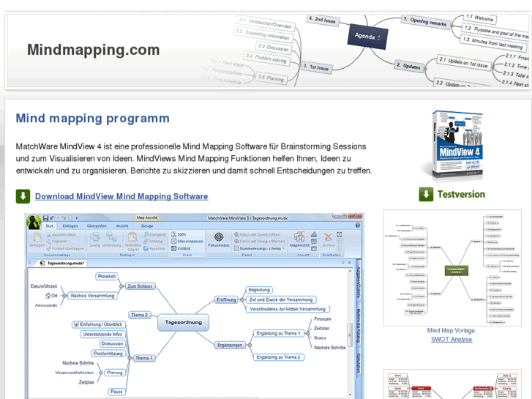Select the Nächste Versammlung node

pyautogui.click(x=92, y=296)
